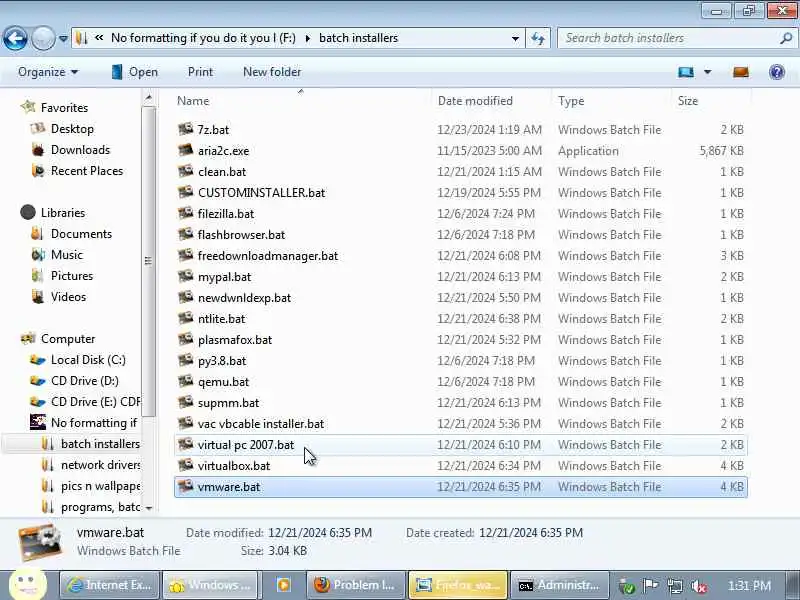Select CUSTOMINSTALLER.bat file icon

click(x=186, y=192)
